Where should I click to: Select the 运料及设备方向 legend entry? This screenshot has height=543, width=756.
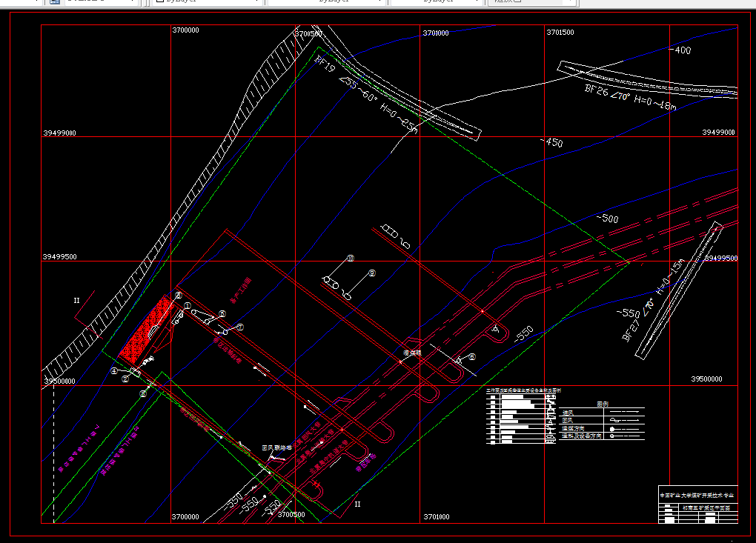[x=582, y=436]
